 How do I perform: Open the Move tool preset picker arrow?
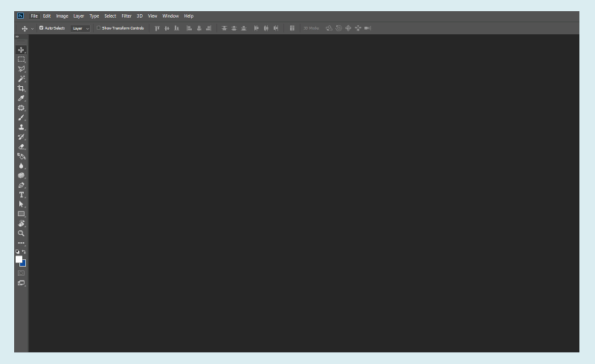click(x=33, y=28)
